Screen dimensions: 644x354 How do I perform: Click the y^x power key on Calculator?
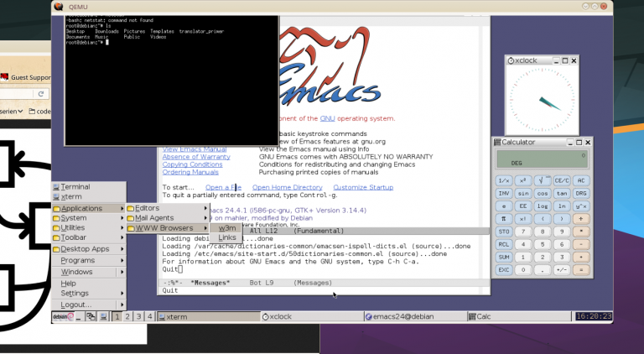pyautogui.click(x=581, y=206)
